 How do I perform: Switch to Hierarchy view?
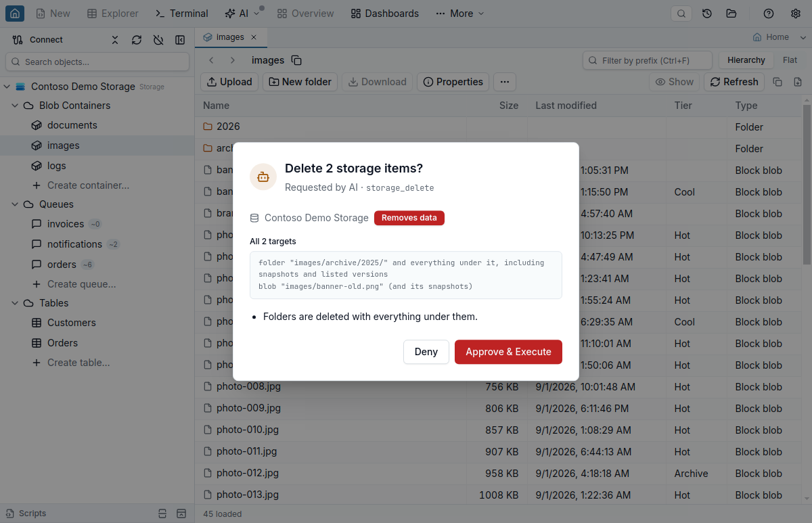click(746, 60)
